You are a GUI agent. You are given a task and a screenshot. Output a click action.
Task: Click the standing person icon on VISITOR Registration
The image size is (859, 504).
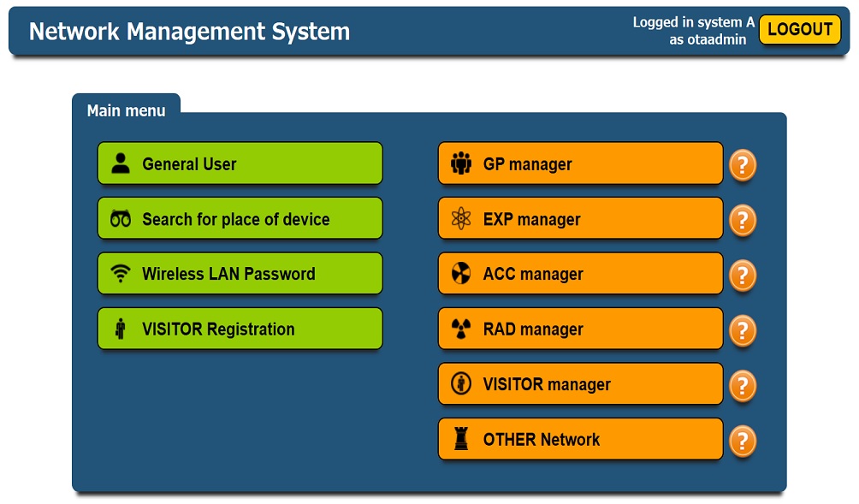tap(121, 329)
